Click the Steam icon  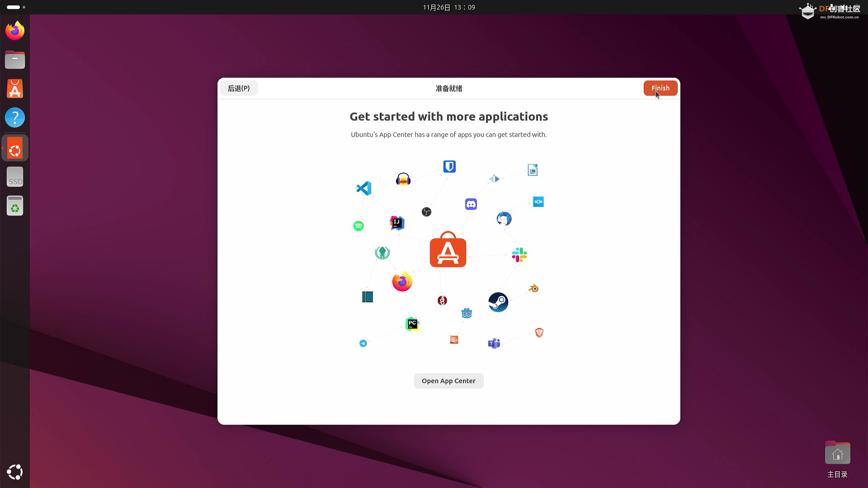[498, 302]
